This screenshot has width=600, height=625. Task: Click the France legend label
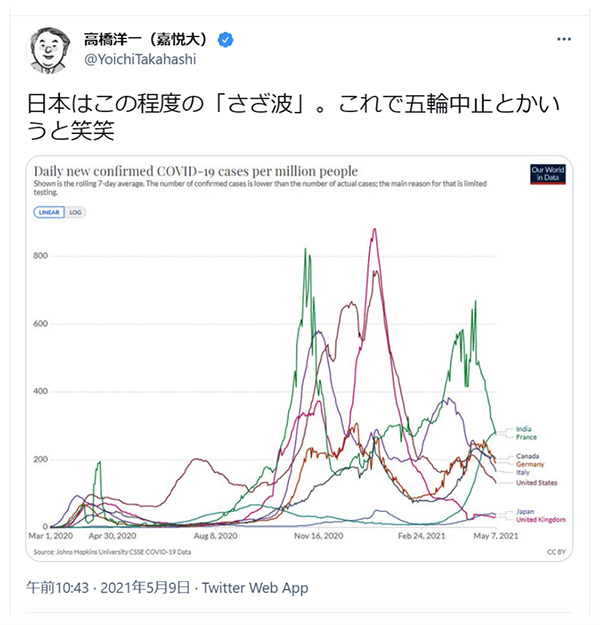[x=527, y=436]
